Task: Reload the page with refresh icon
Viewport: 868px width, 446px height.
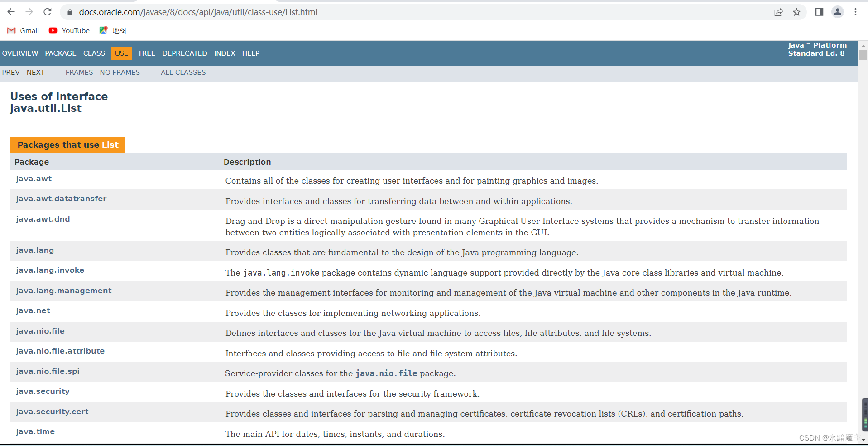Action: tap(48, 12)
